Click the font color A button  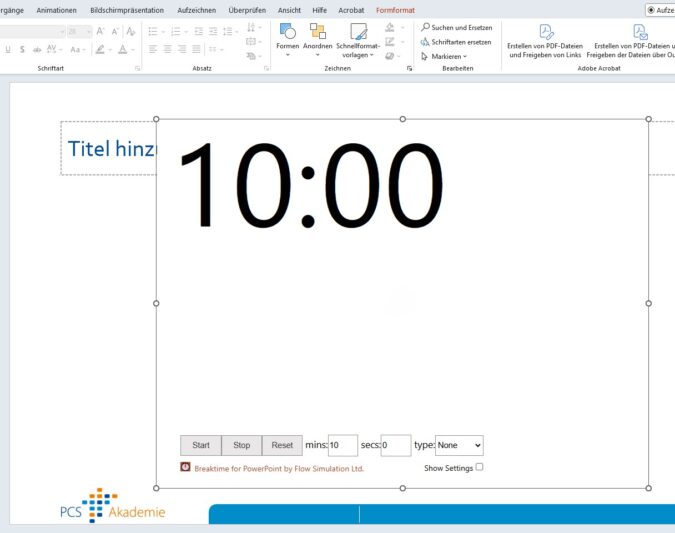tap(123, 50)
